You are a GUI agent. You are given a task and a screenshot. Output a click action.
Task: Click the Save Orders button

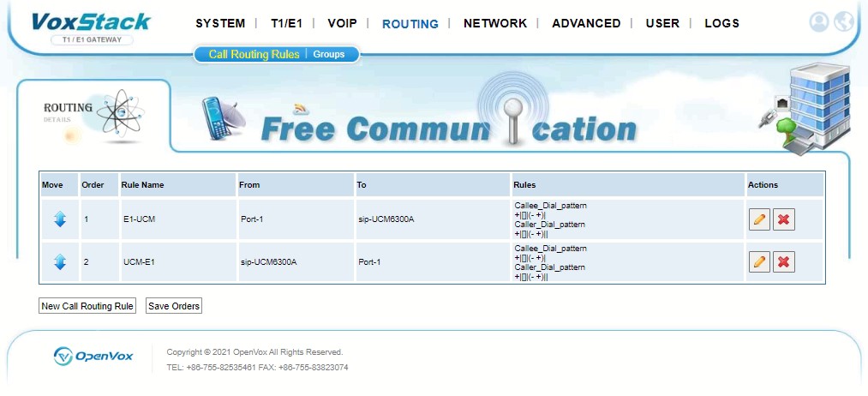174,306
